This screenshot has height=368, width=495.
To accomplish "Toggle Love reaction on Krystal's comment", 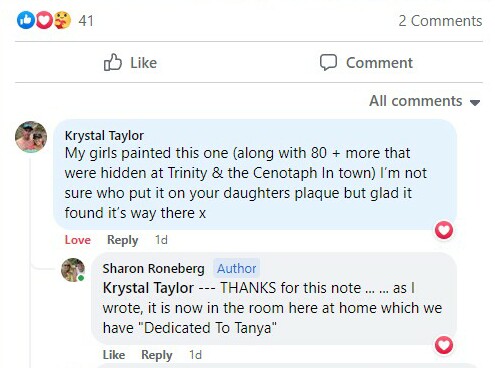I will click(x=78, y=240).
